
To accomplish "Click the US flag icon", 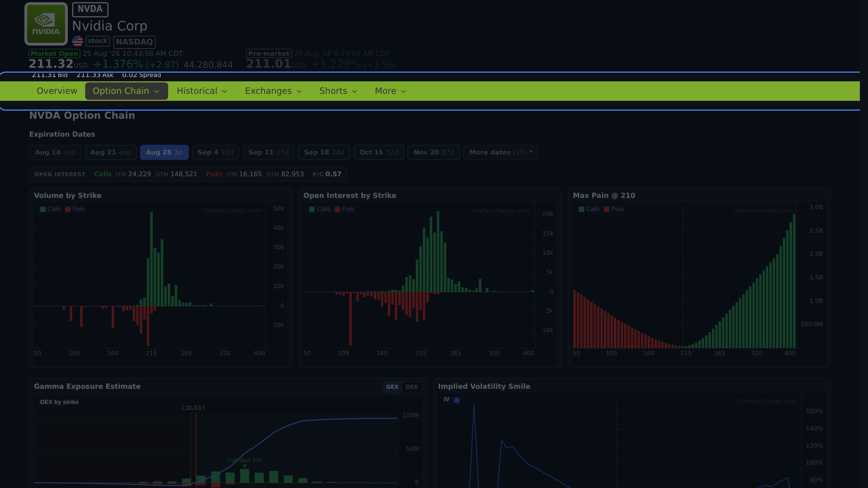I will 78,41.
